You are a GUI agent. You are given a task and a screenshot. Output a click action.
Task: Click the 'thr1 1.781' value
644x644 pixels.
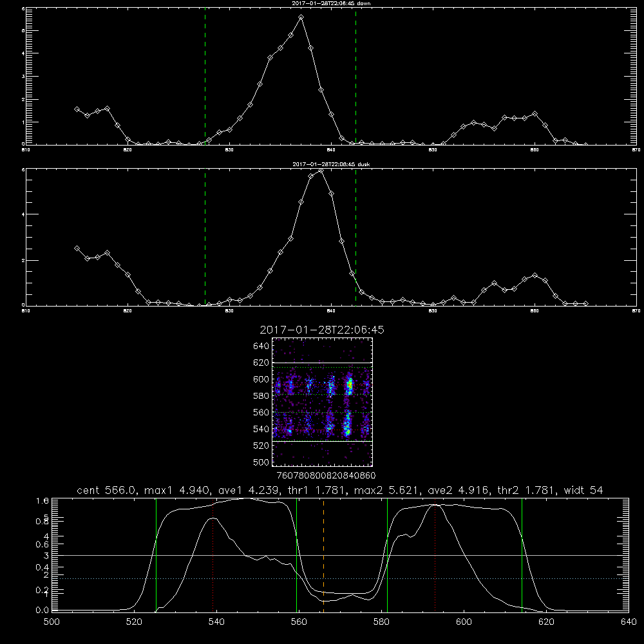click(317, 490)
